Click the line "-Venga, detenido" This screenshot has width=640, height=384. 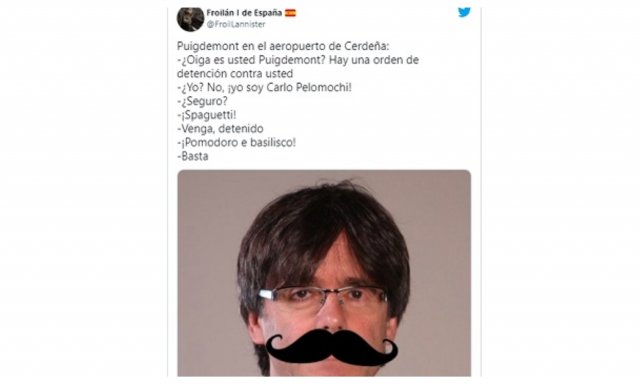tap(220, 129)
